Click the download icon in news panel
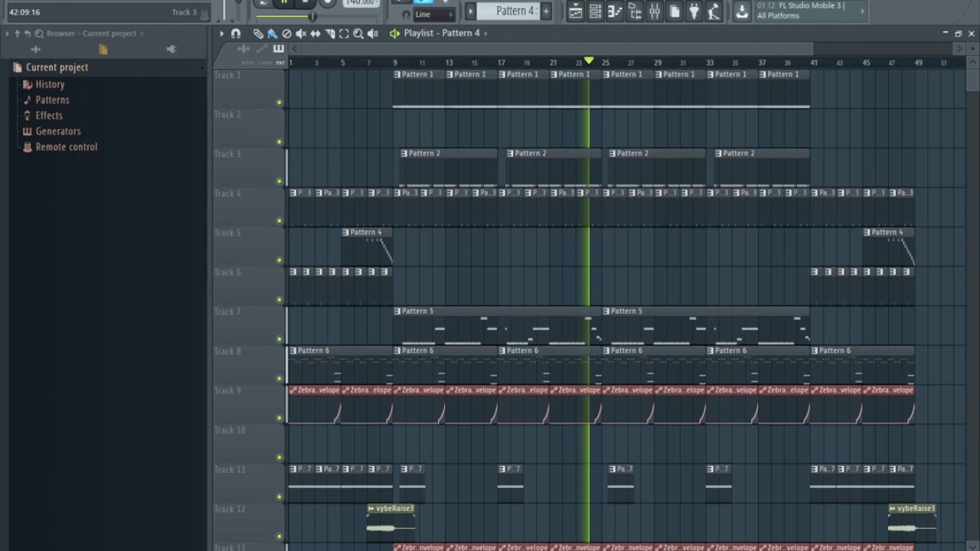 point(742,11)
